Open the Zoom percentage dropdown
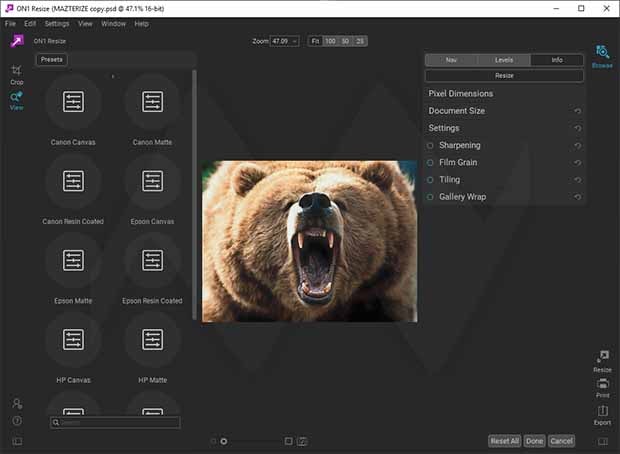The image size is (620, 454). coord(289,41)
